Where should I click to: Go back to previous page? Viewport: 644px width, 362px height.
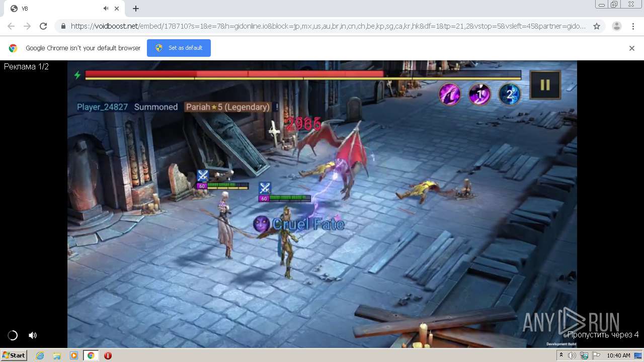[11, 26]
